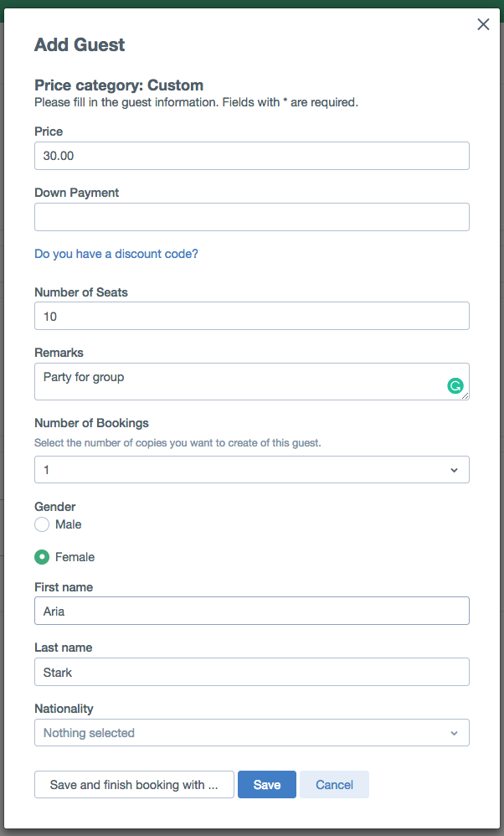
Task: Open the Number of Bookings dropdown
Action: [x=252, y=470]
